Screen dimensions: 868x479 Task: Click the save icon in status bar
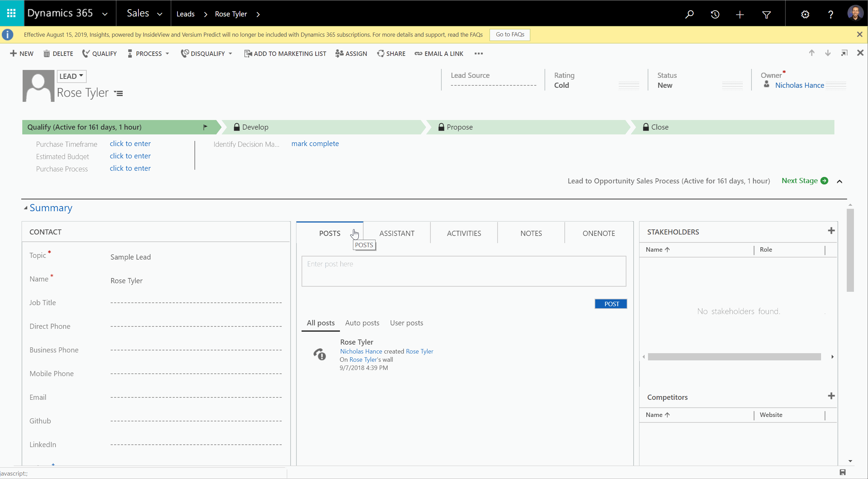point(843,472)
